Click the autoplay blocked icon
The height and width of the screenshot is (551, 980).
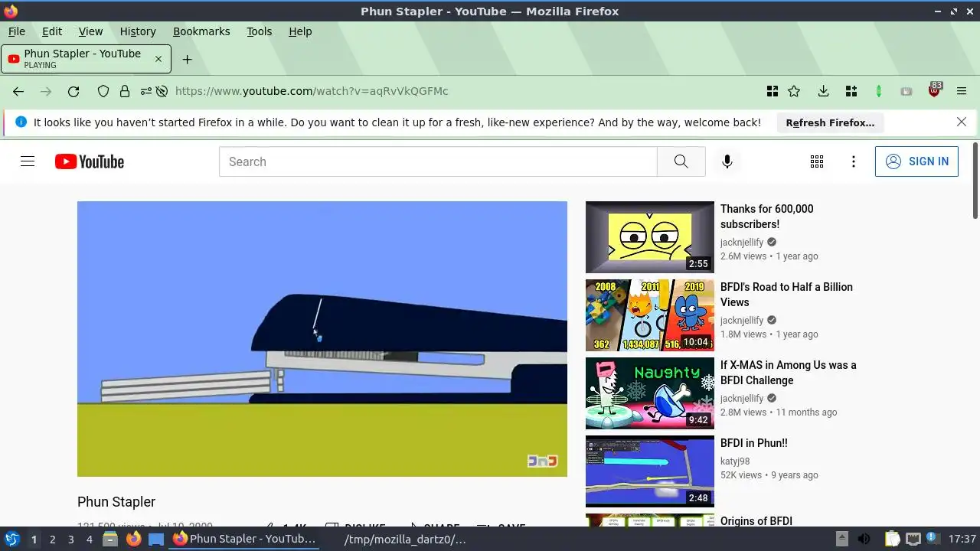click(x=162, y=91)
